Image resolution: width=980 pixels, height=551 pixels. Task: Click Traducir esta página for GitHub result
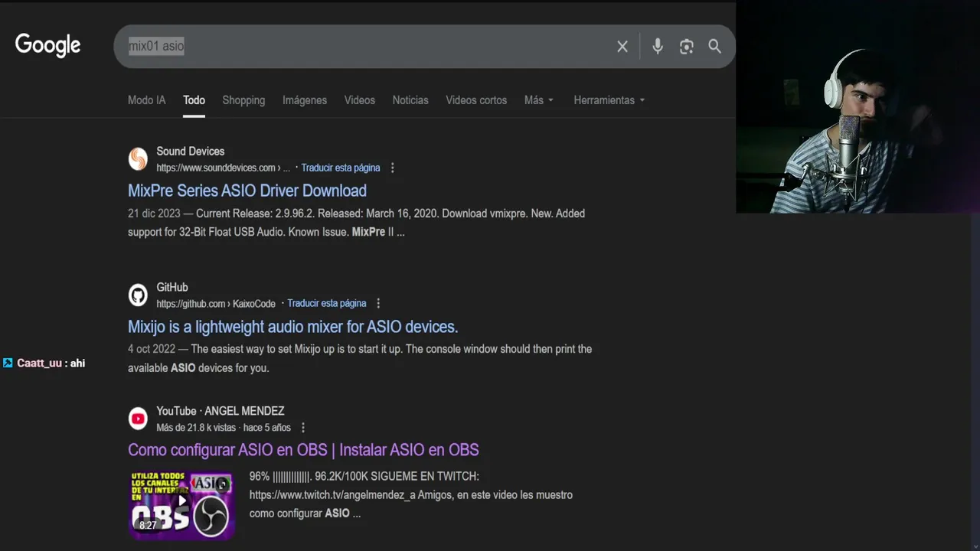click(327, 303)
